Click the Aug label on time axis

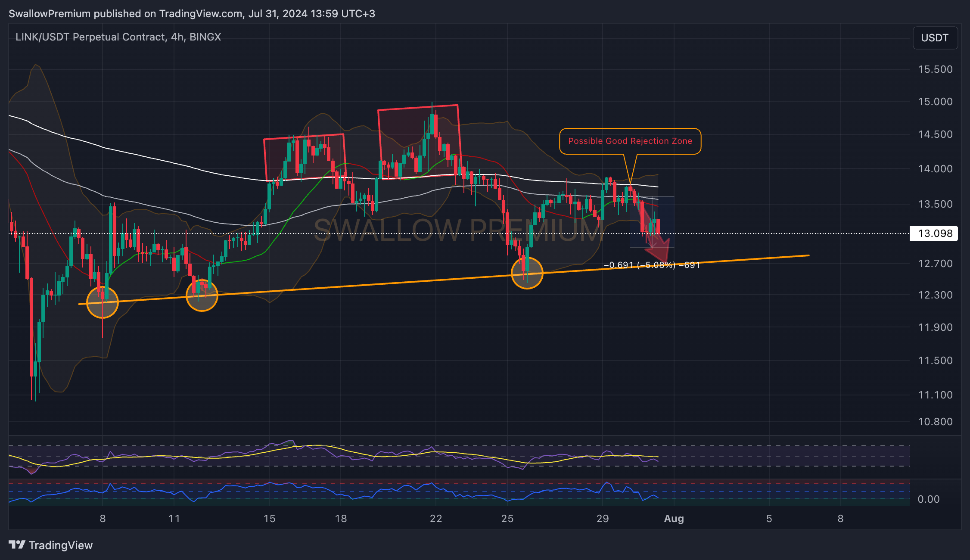[x=674, y=519]
